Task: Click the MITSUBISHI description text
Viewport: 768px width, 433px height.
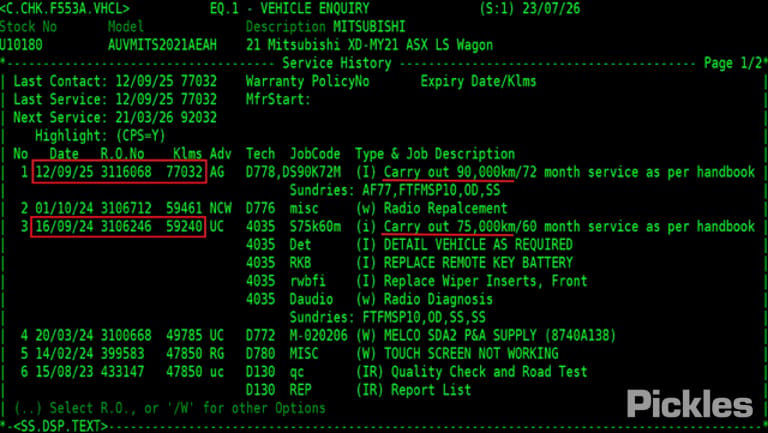Action: point(369,26)
